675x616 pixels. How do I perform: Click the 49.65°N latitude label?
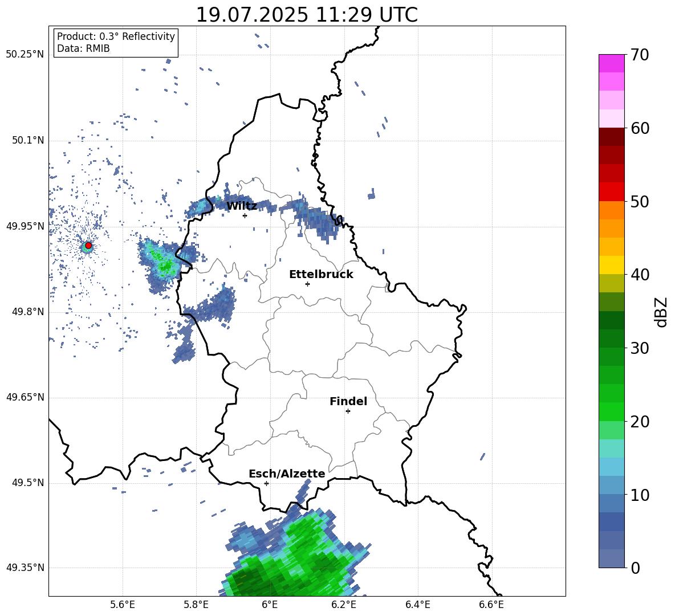click(x=25, y=397)
